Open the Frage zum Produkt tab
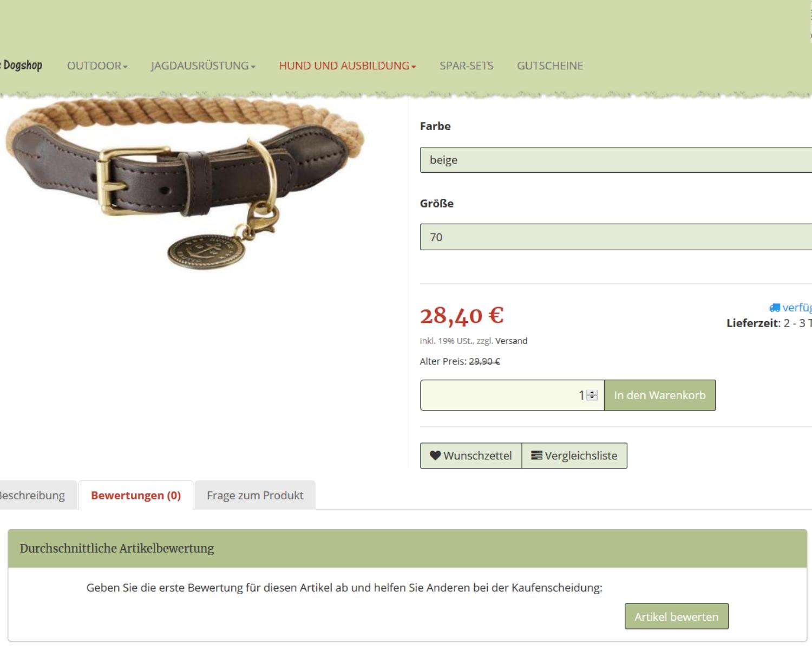The height and width of the screenshot is (650, 812). pyautogui.click(x=255, y=495)
